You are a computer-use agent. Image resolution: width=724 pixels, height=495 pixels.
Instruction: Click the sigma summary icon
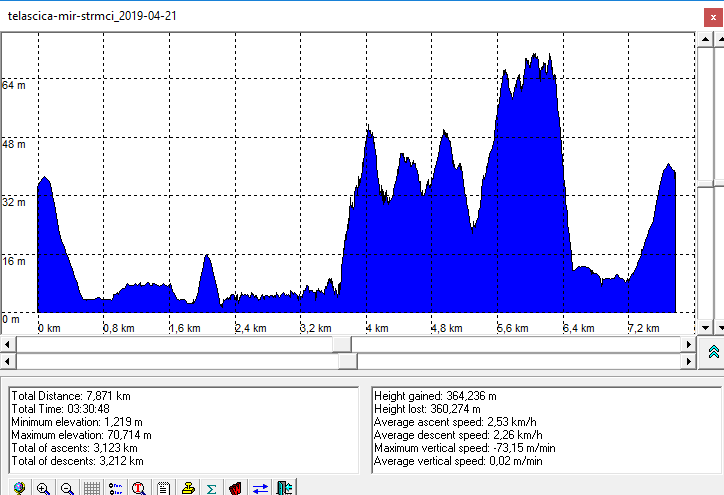pyautogui.click(x=211, y=488)
